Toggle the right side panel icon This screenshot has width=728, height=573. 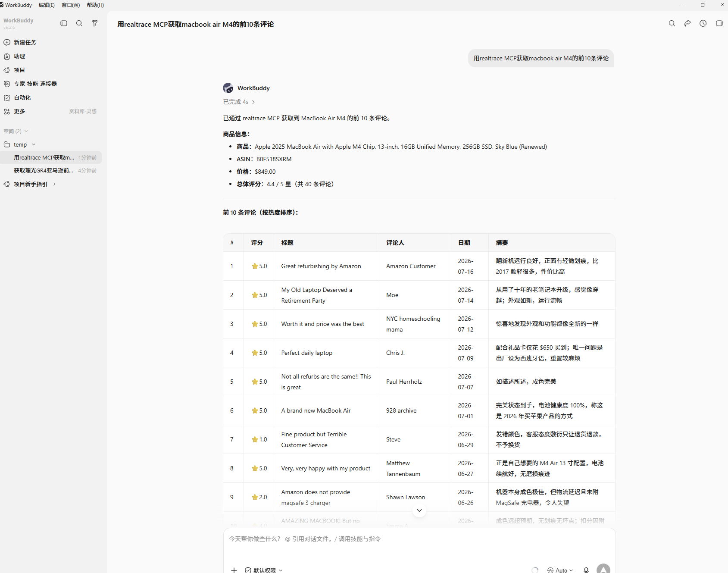coord(719,23)
